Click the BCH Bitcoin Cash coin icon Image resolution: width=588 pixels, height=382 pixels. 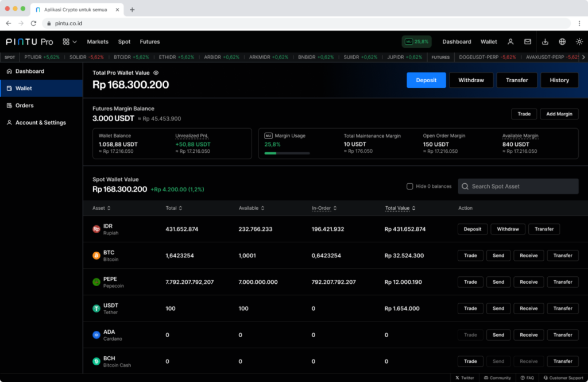click(x=96, y=361)
